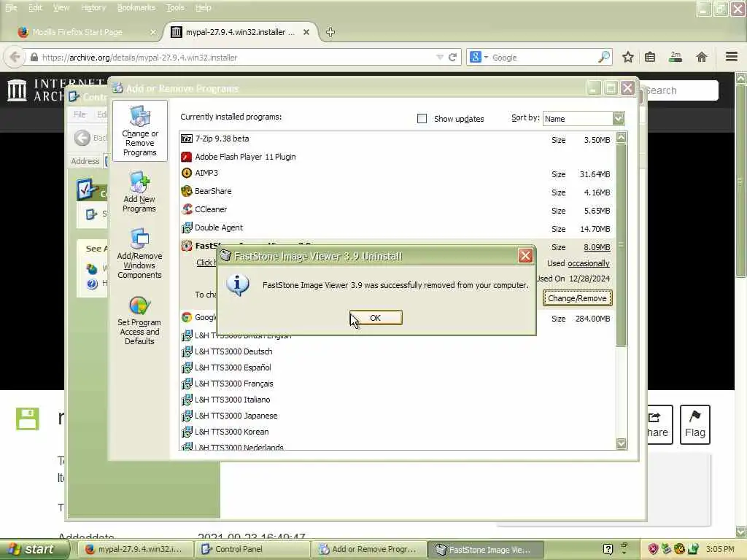This screenshot has height=560, width=747.
Task: Open the search engine selector dropdown
Action: pyautogui.click(x=479, y=57)
